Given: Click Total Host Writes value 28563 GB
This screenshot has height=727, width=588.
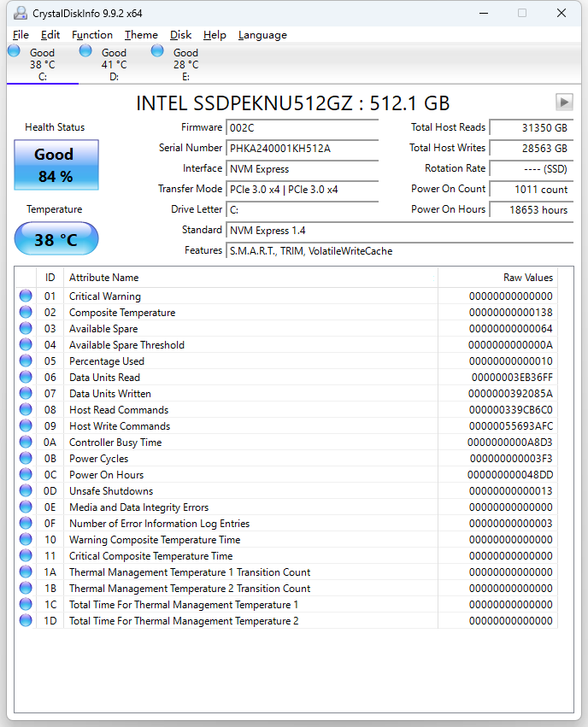Looking at the screenshot, I should tap(532, 149).
